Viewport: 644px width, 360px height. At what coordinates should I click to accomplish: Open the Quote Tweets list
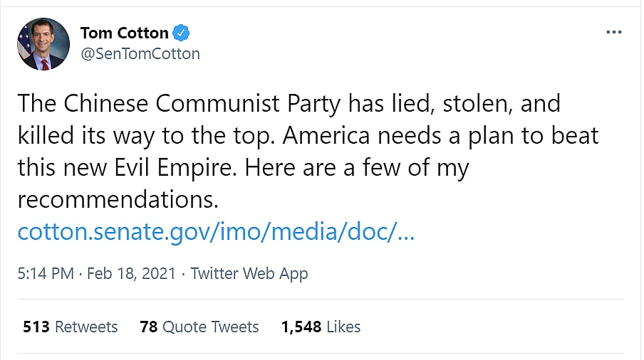click(x=210, y=327)
